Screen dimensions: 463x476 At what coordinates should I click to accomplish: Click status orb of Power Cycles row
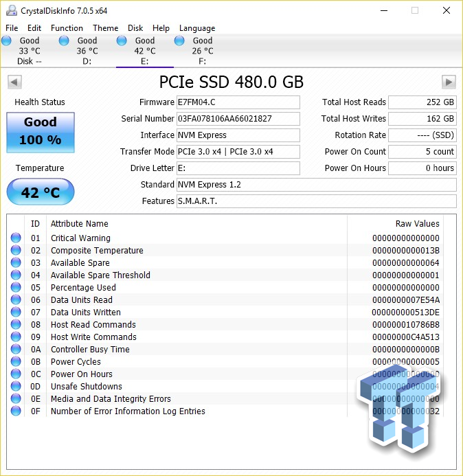pos(16,361)
